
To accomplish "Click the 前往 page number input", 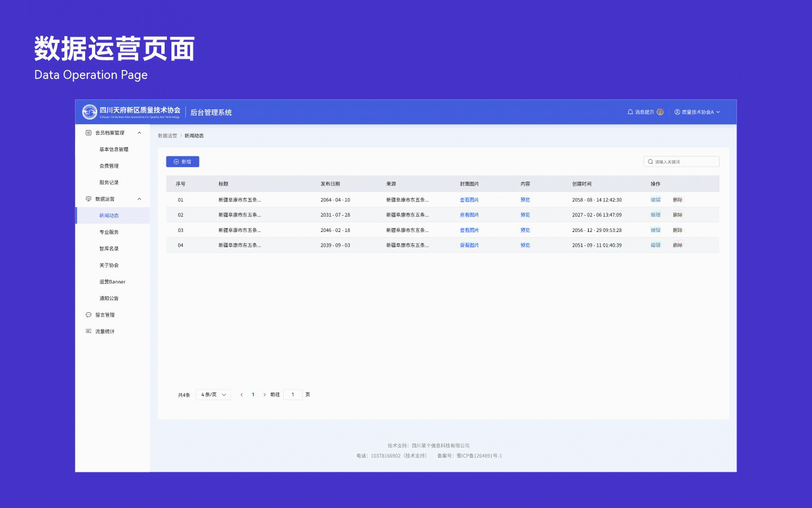I will [x=293, y=395].
